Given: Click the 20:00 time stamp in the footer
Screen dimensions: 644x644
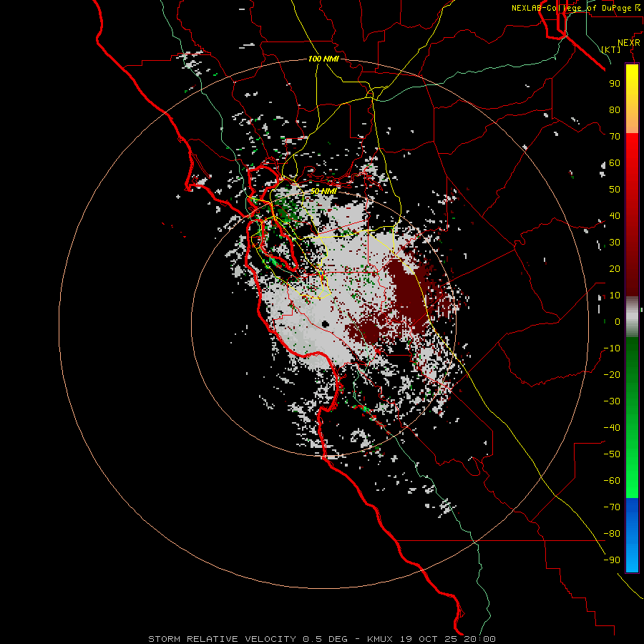Looking at the screenshot, I should click(479, 639).
